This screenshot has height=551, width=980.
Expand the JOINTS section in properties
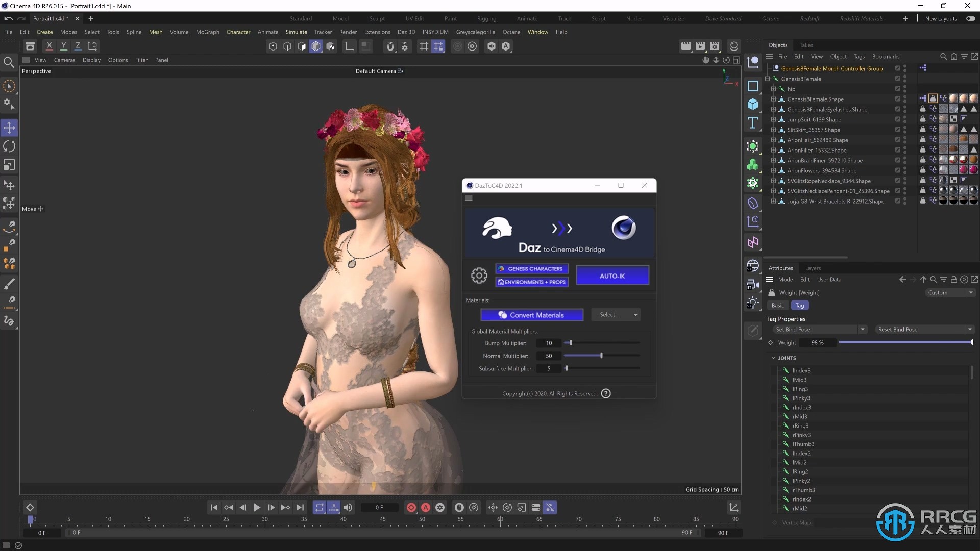pyautogui.click(x=774, y=357)
